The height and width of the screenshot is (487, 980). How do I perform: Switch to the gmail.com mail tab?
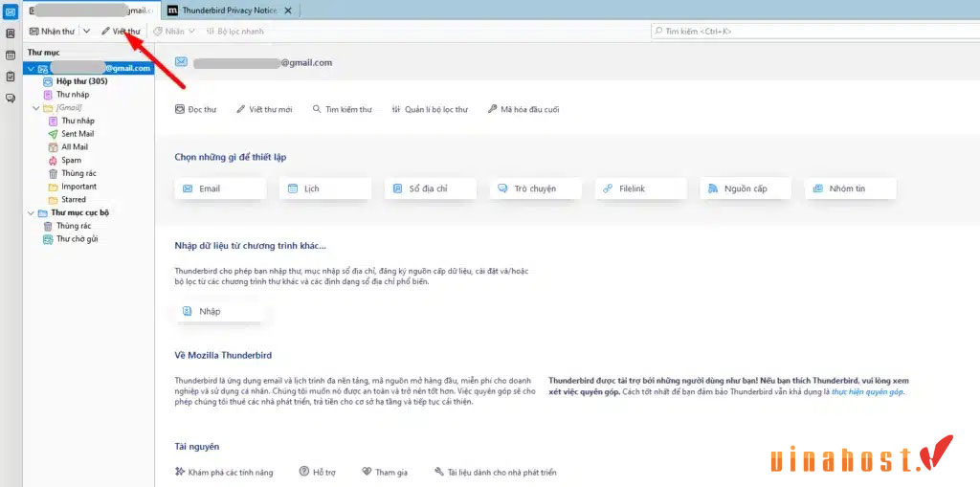(x=92, y=11)
